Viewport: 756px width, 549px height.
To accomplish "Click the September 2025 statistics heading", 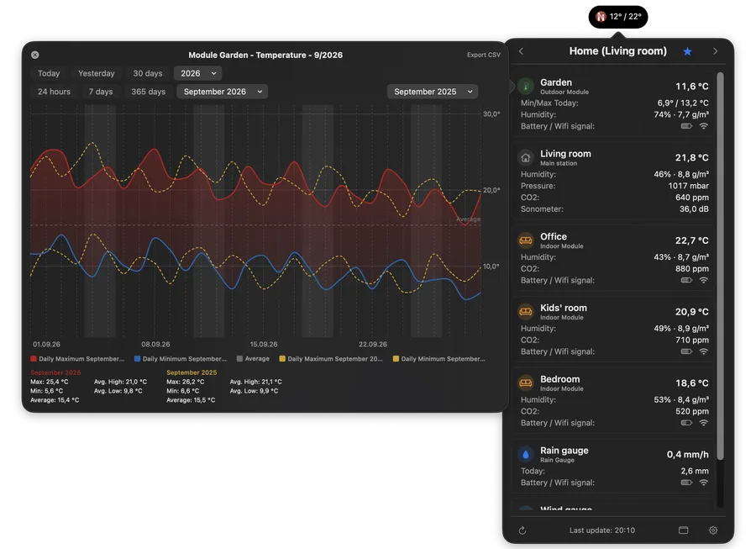I will tap(192, 372).
